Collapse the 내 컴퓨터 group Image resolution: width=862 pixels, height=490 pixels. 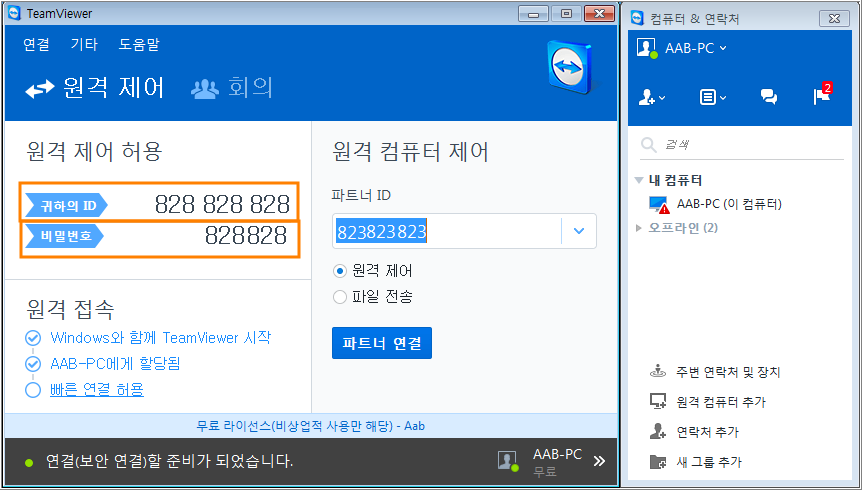tap(638, 180)
